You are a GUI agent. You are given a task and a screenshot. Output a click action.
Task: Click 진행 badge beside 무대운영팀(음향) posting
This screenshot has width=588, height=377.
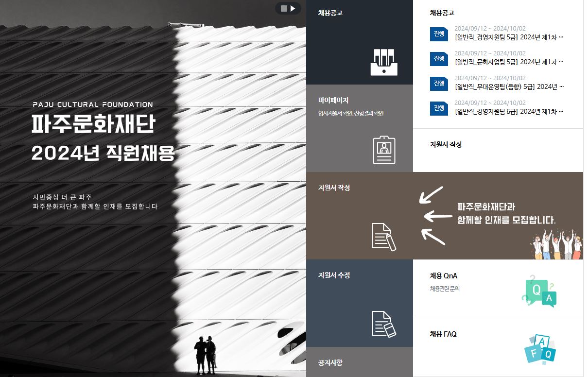coord(439,84)
